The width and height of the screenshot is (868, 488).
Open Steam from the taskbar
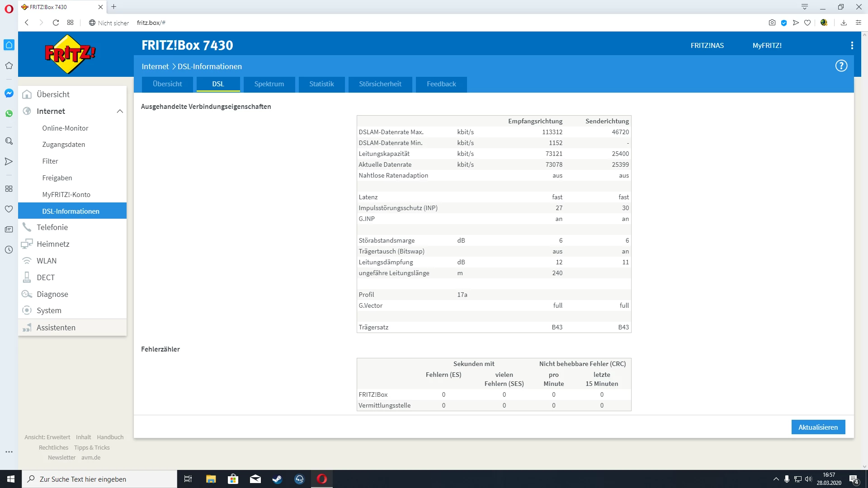point(277,479)
